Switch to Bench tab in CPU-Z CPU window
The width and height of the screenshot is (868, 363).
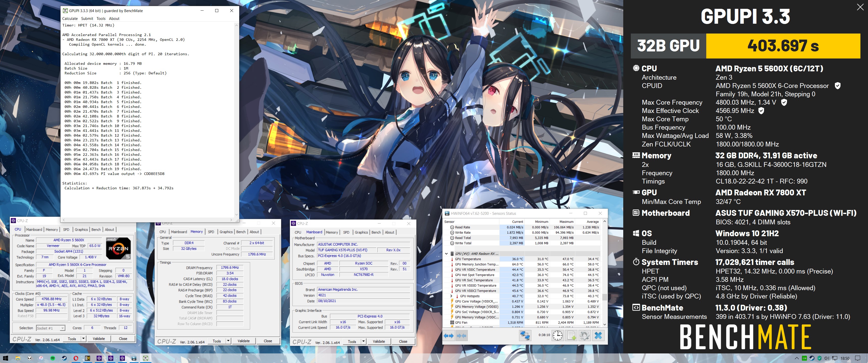coord(96,230)
